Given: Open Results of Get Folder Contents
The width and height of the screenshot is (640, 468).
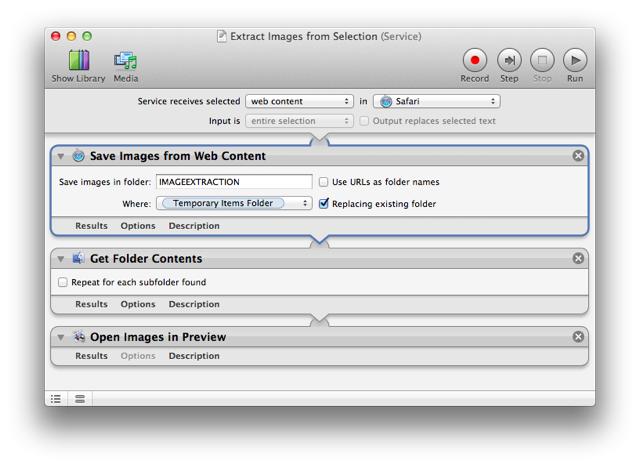Looking at the screenshot, I should click(91, 304).
